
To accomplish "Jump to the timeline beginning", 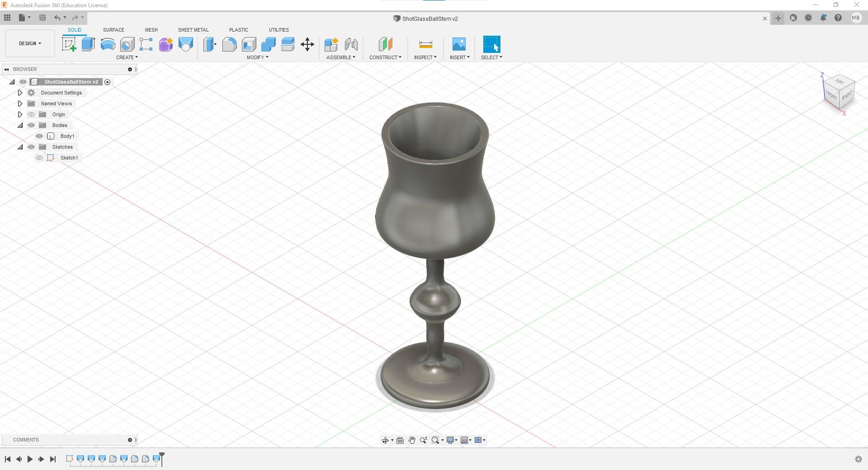I will (x=8, y=459).
